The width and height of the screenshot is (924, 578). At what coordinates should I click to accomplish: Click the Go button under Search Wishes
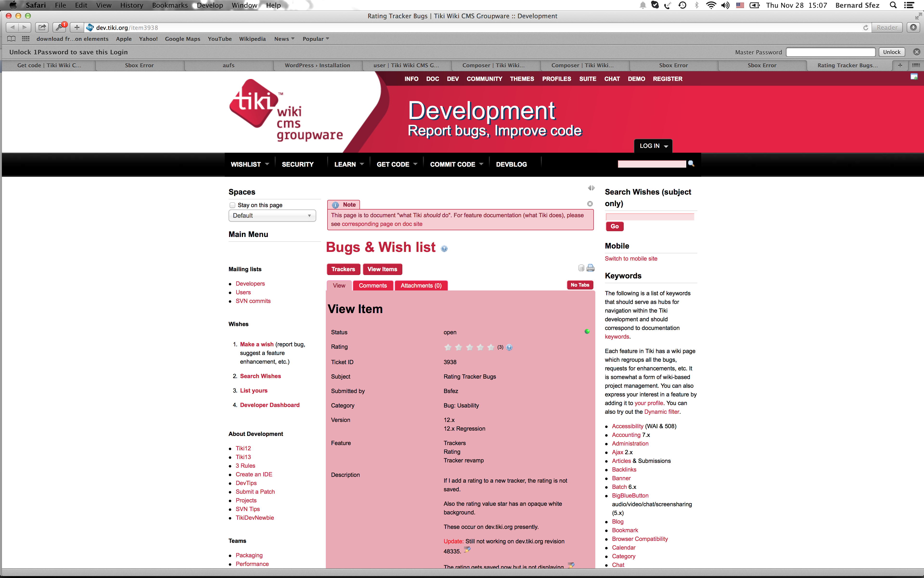point(614,226)
